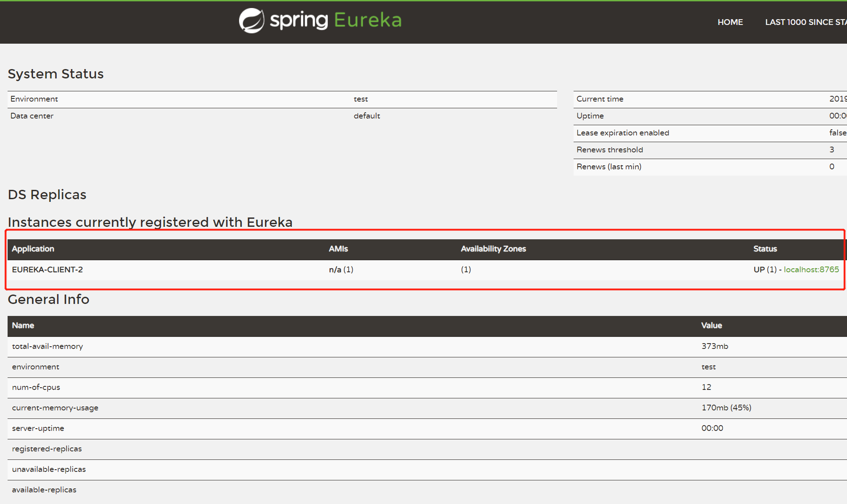Image resolution: width=847 pixels, height=504 pixels.
Task: Select the Current time label
Action: [600, 99]
